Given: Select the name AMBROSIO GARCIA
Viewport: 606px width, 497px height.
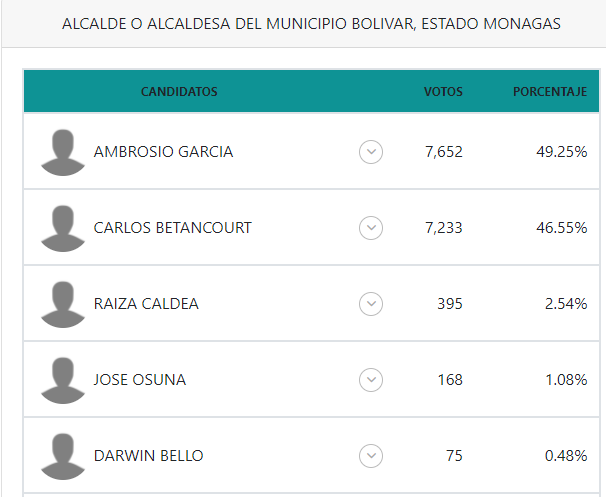Looking at the screenshot, I should coord(163,152).
